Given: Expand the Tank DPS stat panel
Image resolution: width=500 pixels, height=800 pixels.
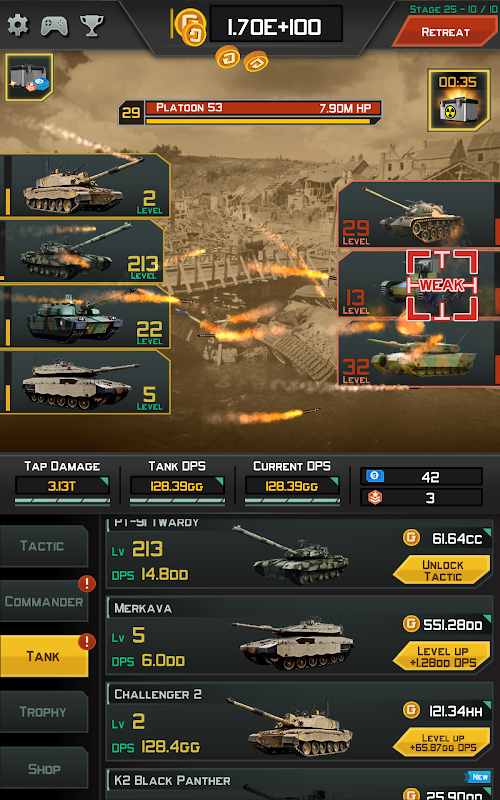Looking at the screenshot, I should 177,482.
